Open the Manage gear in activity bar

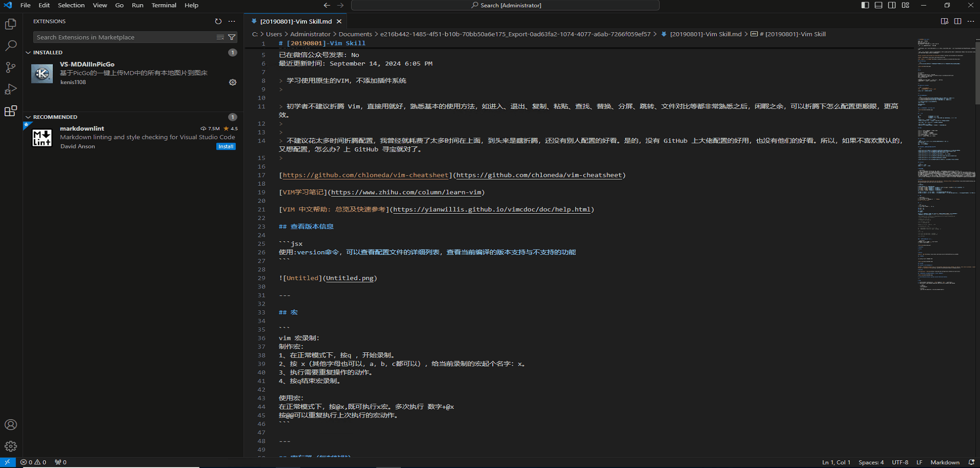point(10,446)
